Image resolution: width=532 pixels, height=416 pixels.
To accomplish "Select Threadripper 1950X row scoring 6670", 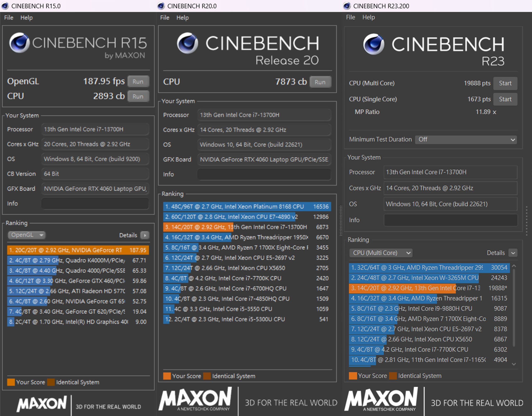I will pos(247,237).
